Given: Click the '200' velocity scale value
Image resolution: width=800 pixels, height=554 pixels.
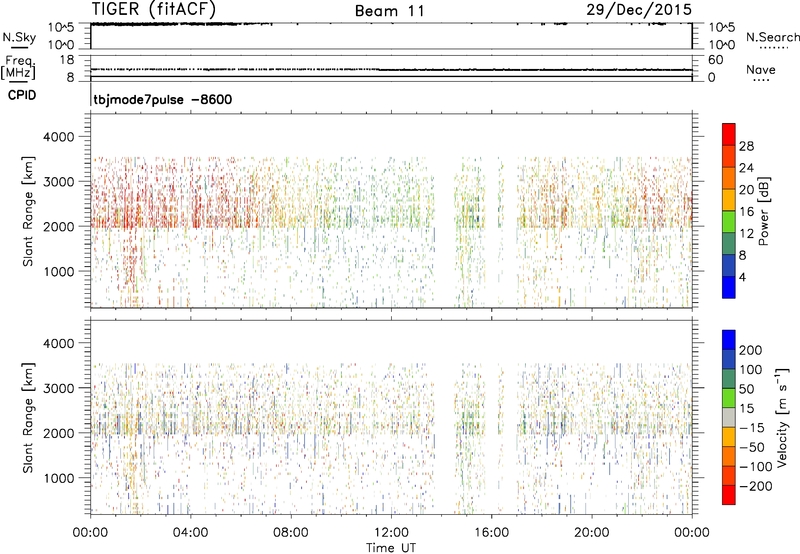Looking at the screenshot, I should 751,350.
